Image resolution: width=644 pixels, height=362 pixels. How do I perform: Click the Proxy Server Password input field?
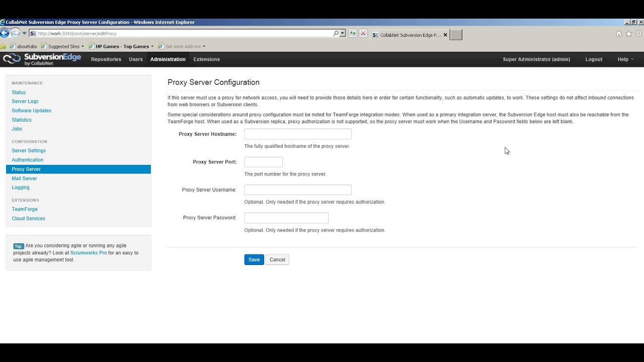point(286,218)
